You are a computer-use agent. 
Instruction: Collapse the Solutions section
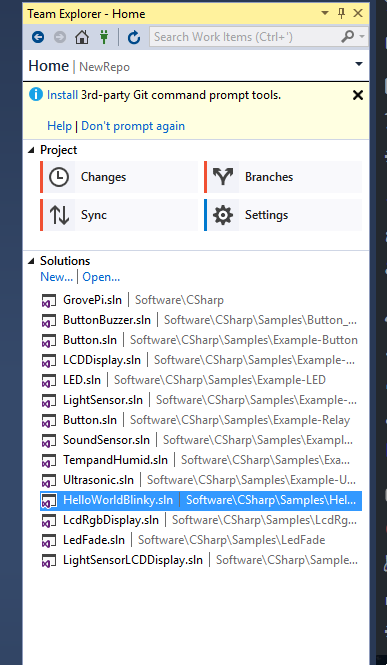(31, 261)
